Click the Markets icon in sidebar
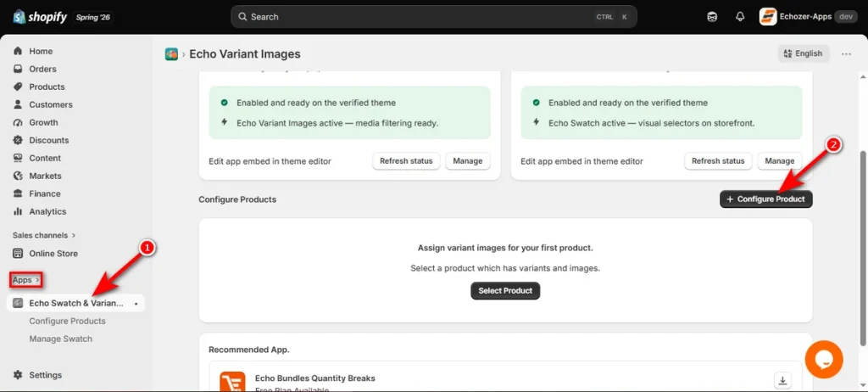 point(18,176)
